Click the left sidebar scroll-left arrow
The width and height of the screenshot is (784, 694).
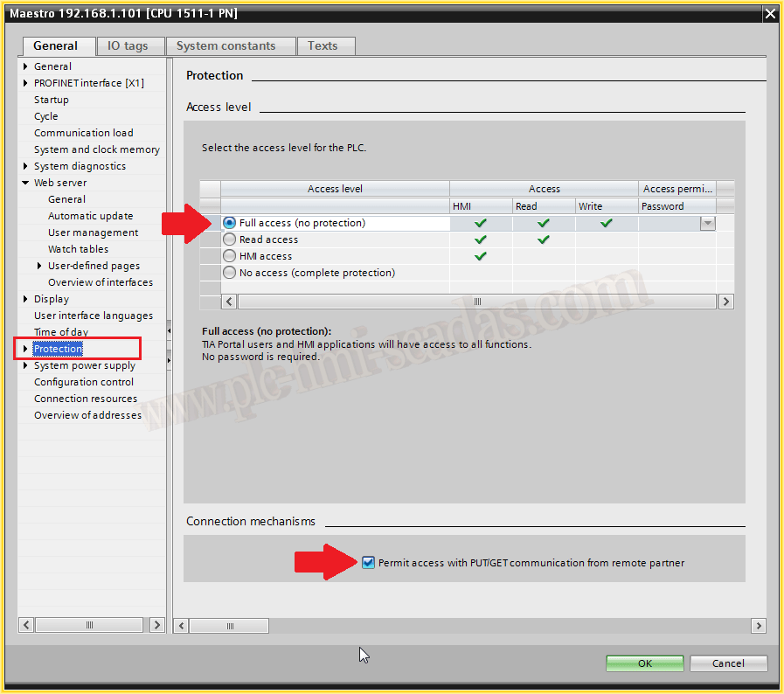pos(26,625)
